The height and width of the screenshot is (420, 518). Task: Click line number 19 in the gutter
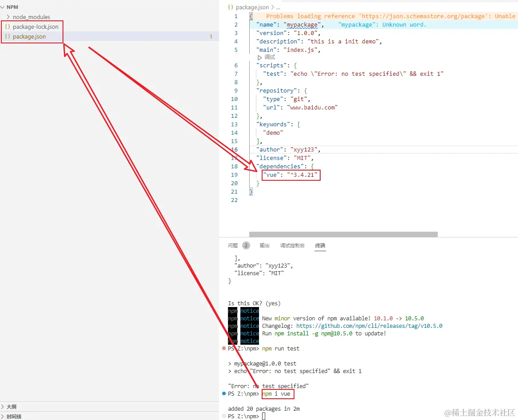234,175
